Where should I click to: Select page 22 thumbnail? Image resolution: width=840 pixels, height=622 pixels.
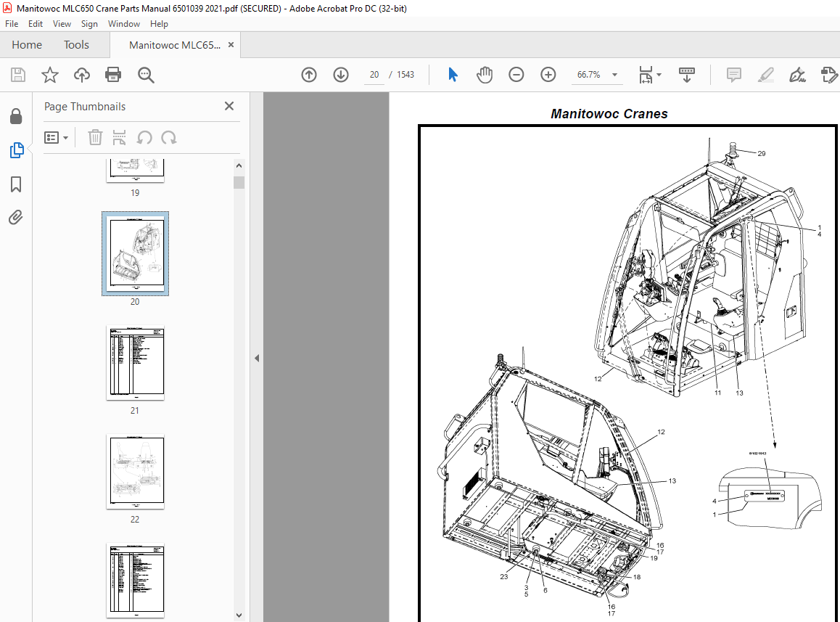click(136, 471)
